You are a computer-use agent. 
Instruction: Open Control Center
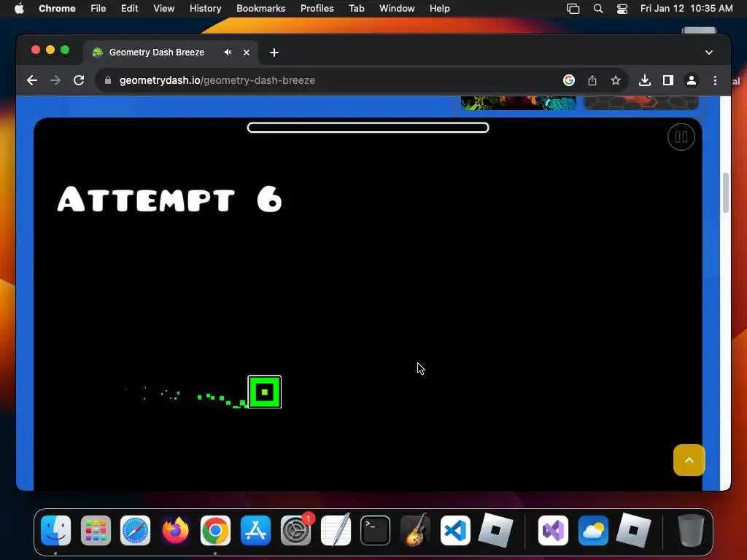coord(622,8)
